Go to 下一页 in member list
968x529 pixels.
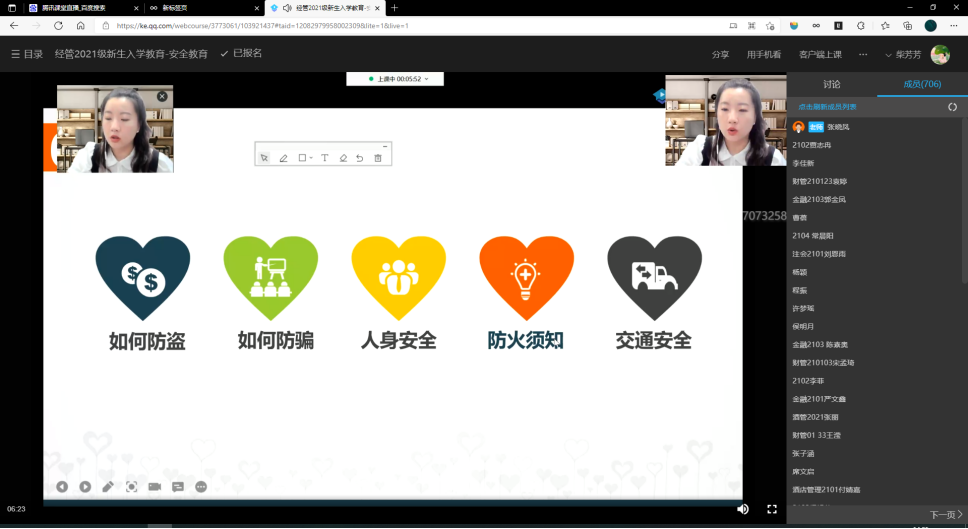point(946,514)
